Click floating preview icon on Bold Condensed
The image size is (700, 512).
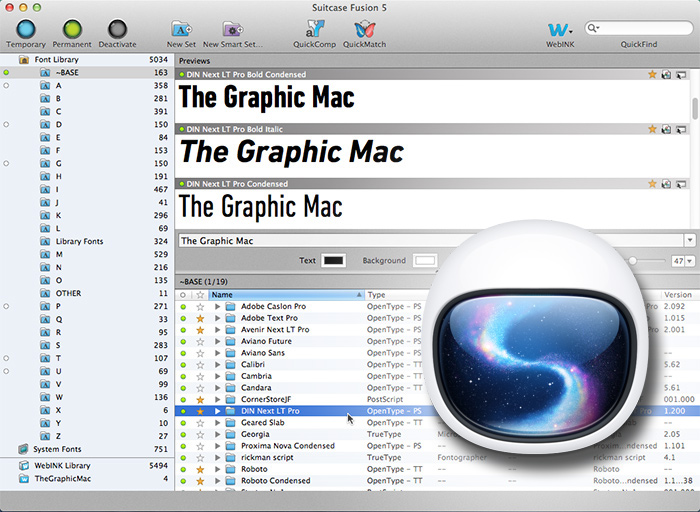[x=681, y=75]
